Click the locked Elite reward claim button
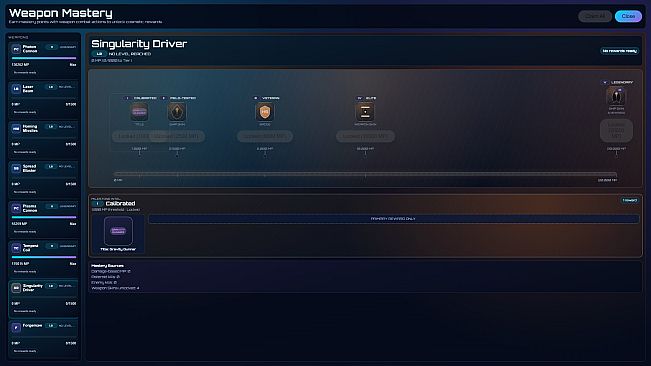651x366 pixels. tap(365, 136)
